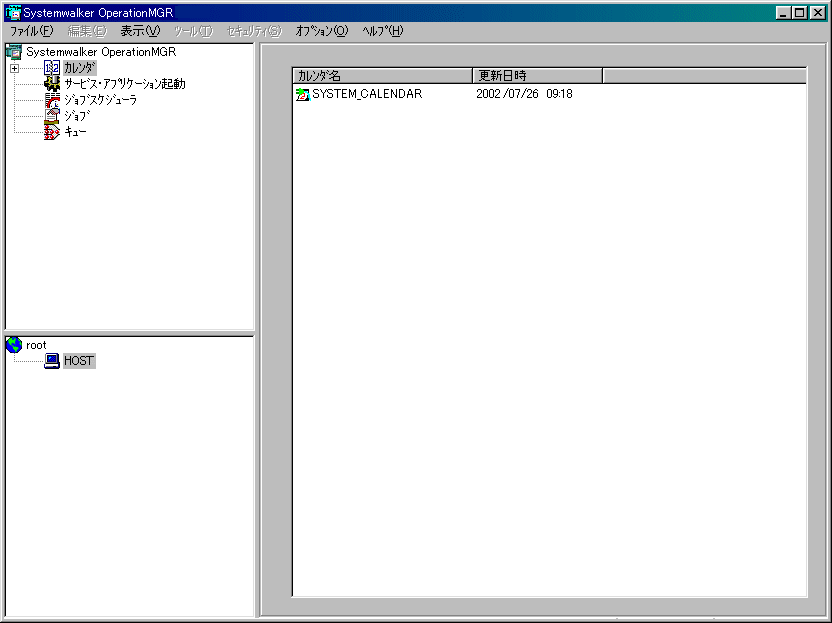Open the ツール(T) menu
832x623 pixels.
pyautogui.click(x=194, y=31)
